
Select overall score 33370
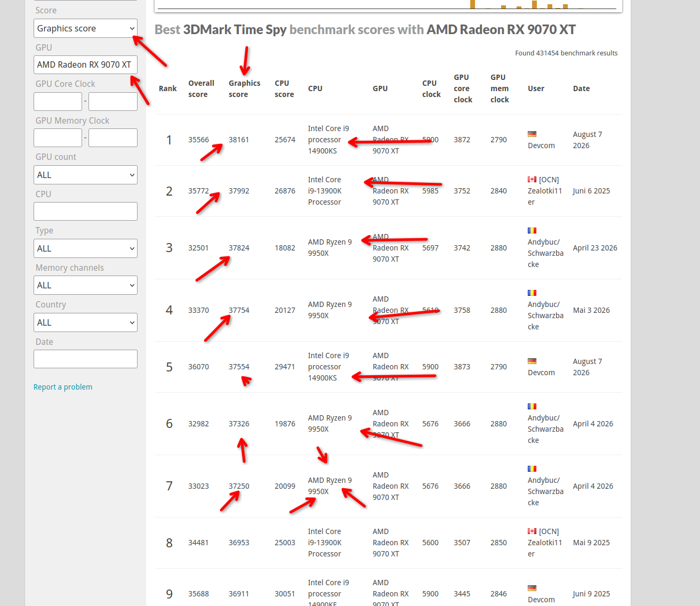click(x=198, y=310)
